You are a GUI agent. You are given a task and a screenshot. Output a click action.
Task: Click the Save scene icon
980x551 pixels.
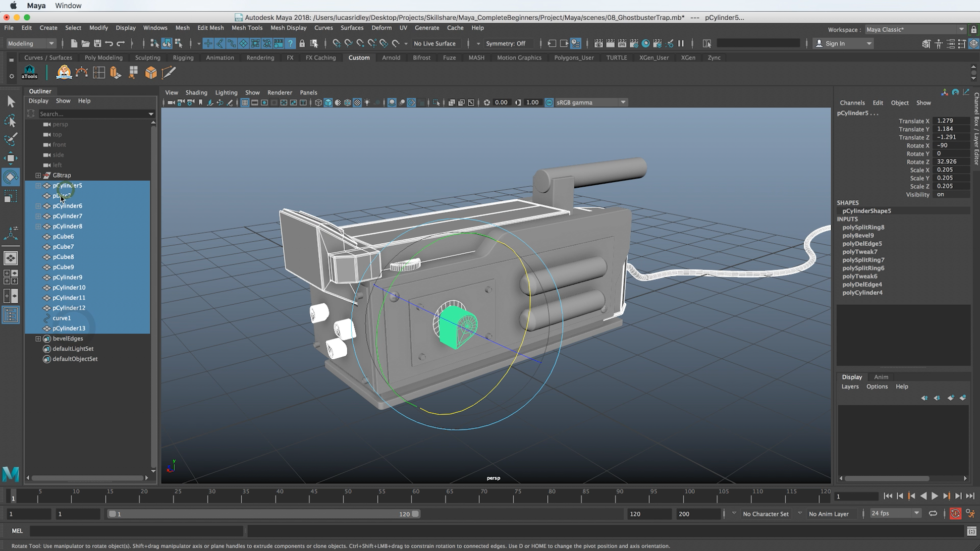point(97,43)
